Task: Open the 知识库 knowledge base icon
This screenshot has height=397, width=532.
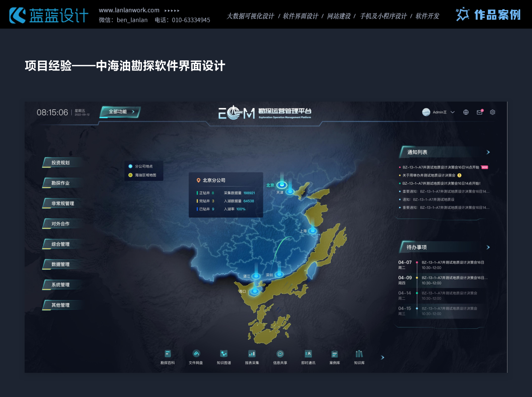Action: [359, 354]
